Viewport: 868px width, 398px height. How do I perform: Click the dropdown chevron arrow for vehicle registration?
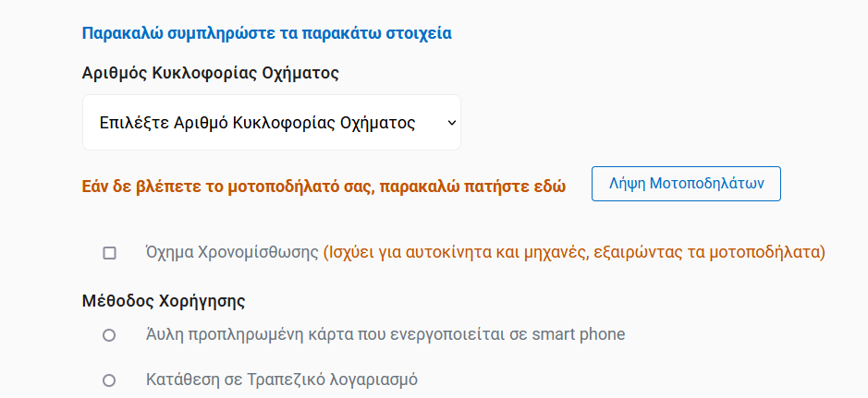click(452, 123)
